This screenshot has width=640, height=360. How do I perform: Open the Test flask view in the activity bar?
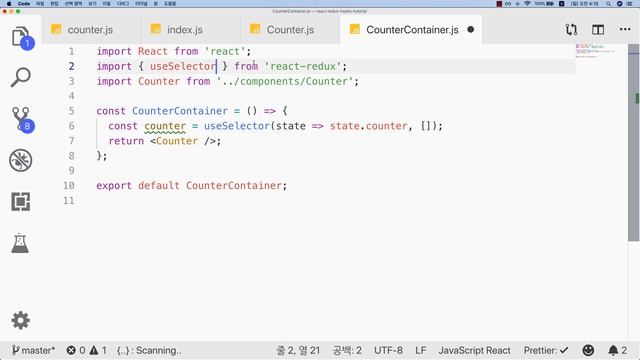(20, 243)
